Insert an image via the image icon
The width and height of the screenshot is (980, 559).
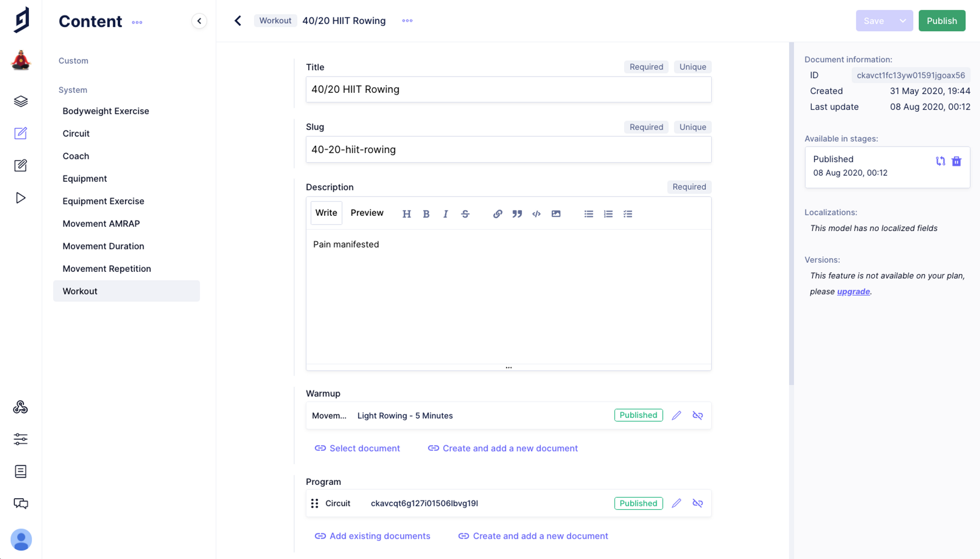(556, 214)
